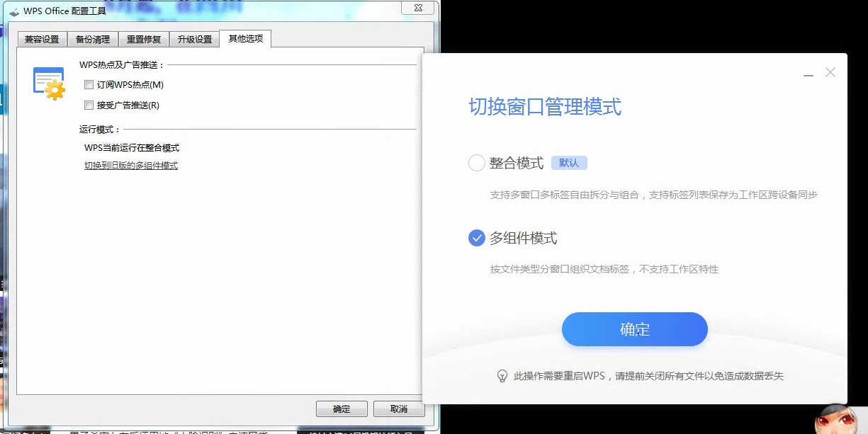Click the text WPS当前运行在整合模式
Viewport: 868px width, 434px height.
point(132,148)
